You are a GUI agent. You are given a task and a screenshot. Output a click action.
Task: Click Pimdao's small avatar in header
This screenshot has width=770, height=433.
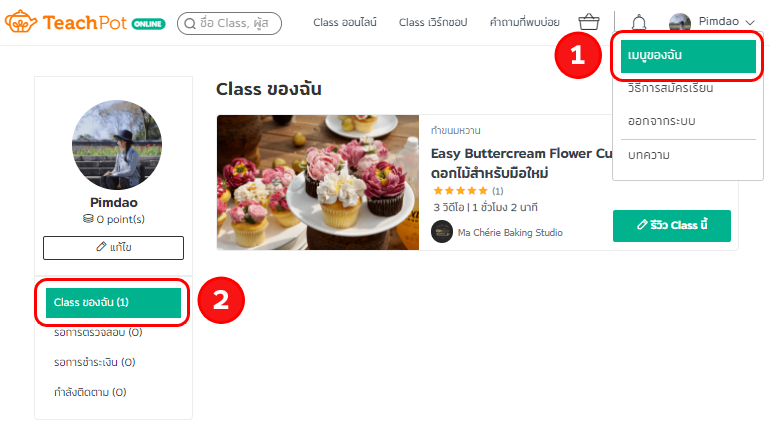(680, 22)
